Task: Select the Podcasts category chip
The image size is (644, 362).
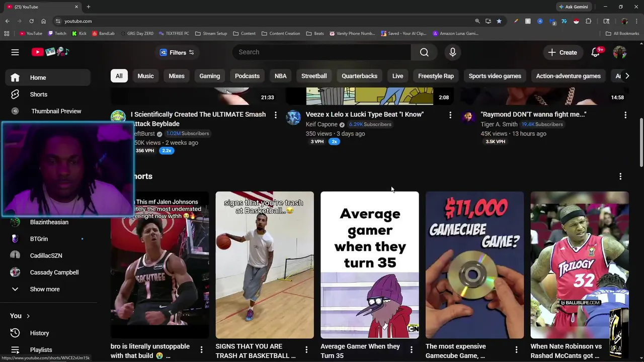Action: [x=247, y=76]
